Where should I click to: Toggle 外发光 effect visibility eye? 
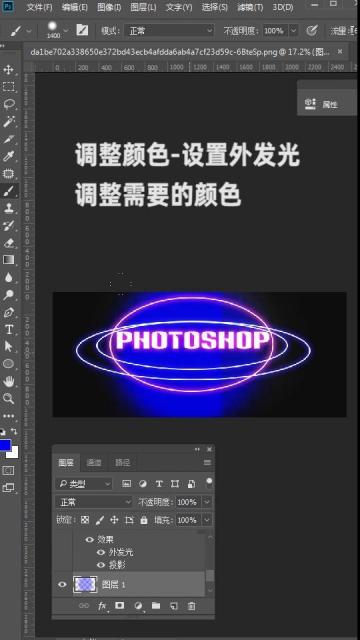click(x=101, y=552)
